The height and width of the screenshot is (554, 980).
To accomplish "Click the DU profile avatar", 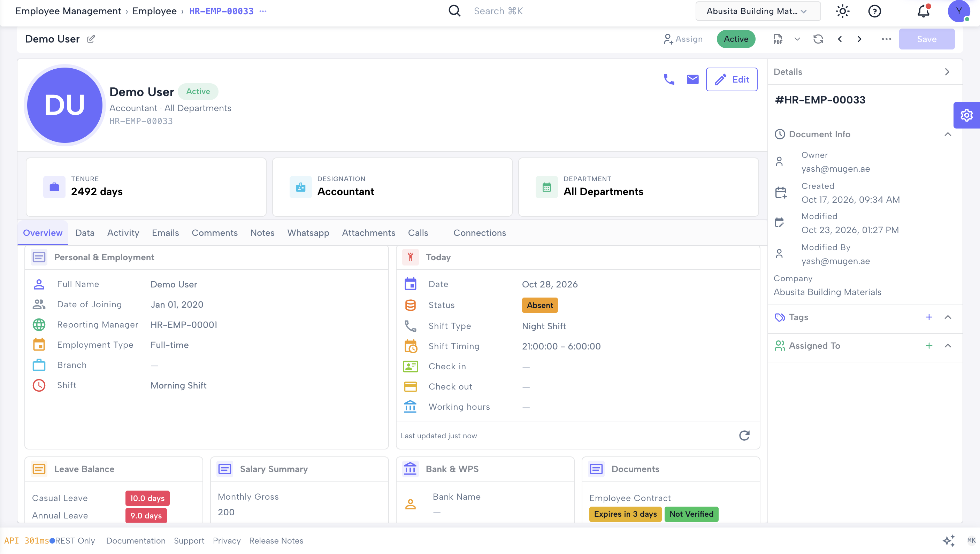I will [64, 105].
